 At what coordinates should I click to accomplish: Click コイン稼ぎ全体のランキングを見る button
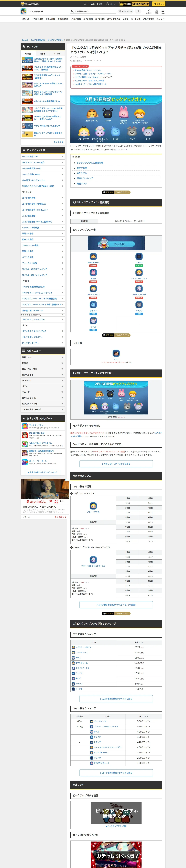(x=116, y=773)
